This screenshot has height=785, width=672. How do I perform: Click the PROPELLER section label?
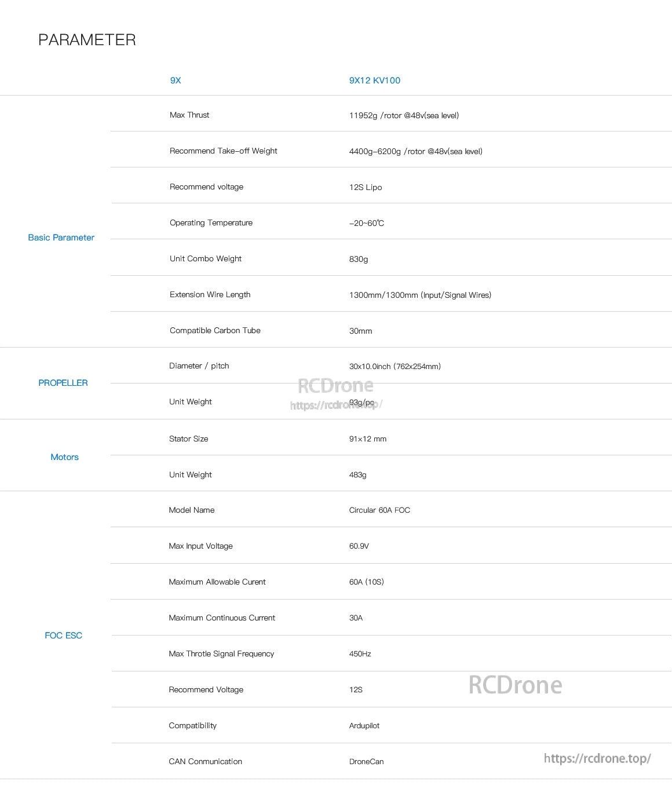pyautogui.click(x=63, y=383)
